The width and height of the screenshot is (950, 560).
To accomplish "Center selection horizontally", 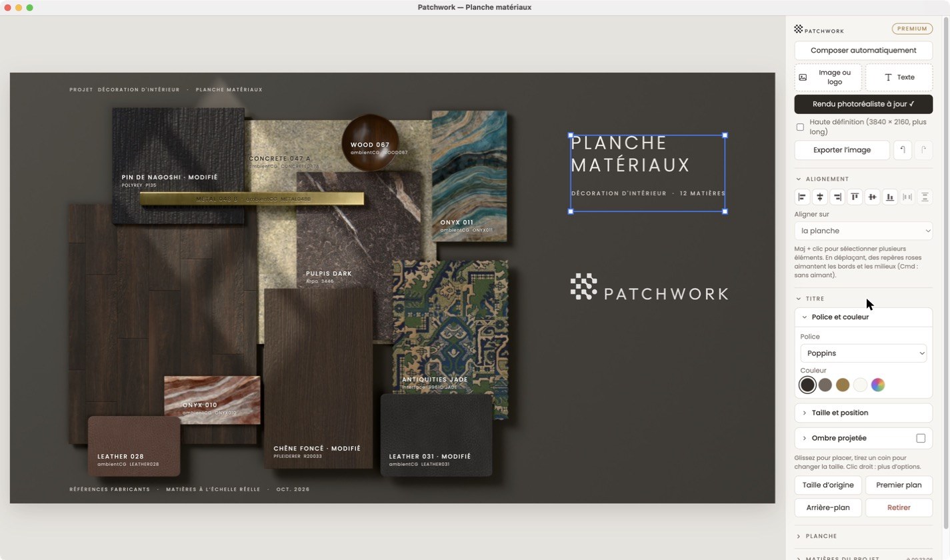I will pyautogui.click(x=819, y=197).
